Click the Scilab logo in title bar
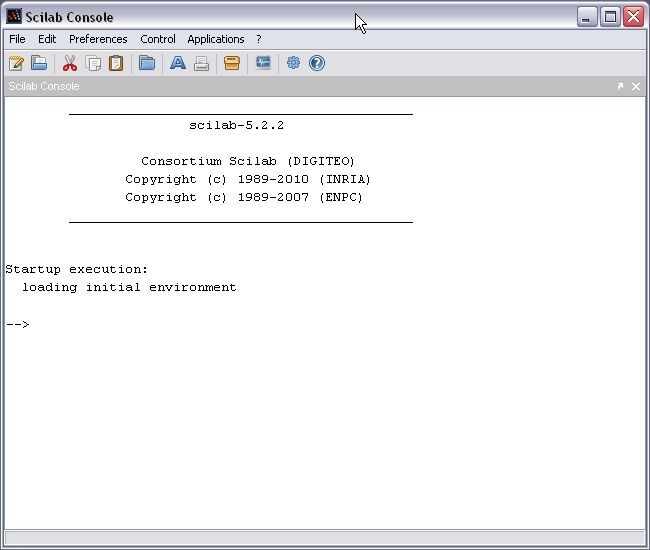 (x=14, y=17)
